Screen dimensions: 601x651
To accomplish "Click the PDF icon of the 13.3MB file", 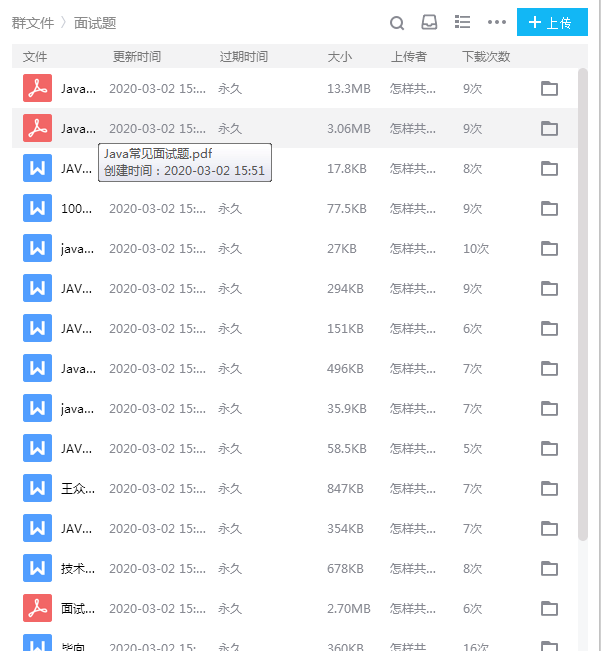I will pos(37,88).
